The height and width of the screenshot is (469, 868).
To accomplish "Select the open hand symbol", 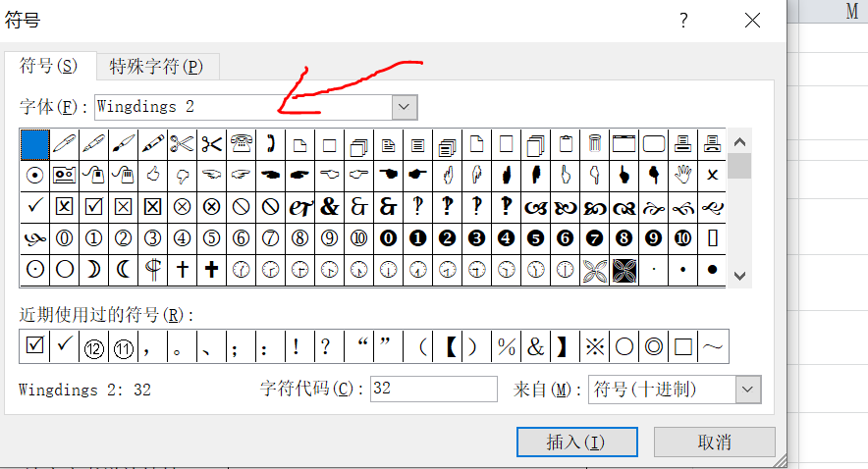I will (683, 176).
